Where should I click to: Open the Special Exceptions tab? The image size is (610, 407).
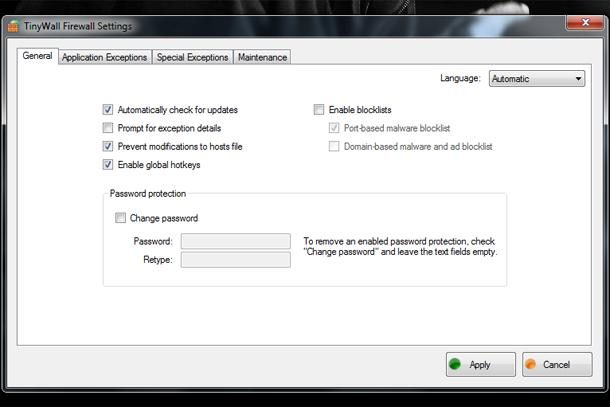click(x=193, y=57)
